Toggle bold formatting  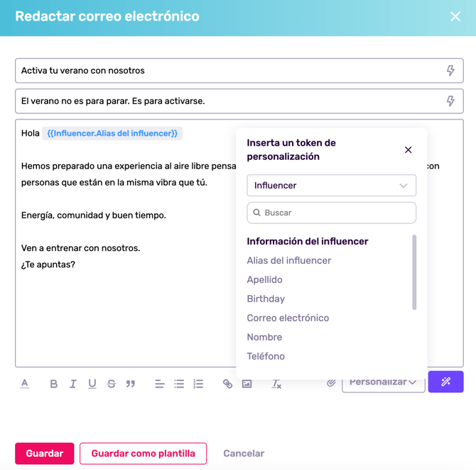(x=53, y=384)
